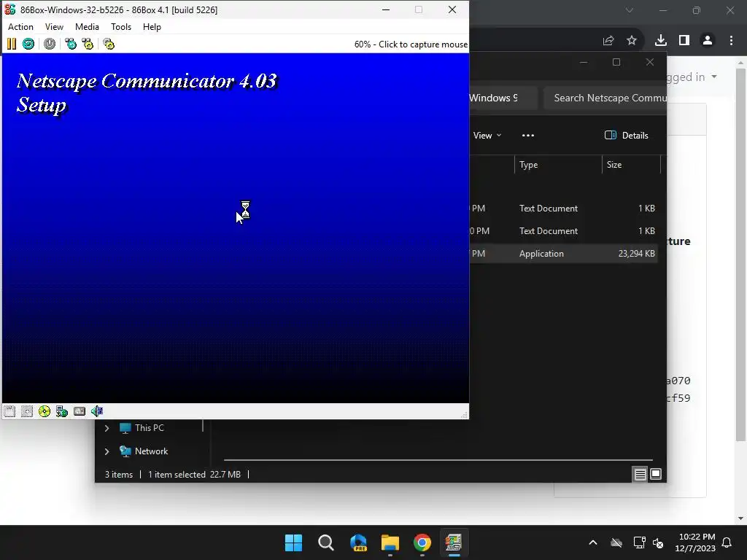
Task: Open Chrome profile icon
Action: (x=708, y=41)
